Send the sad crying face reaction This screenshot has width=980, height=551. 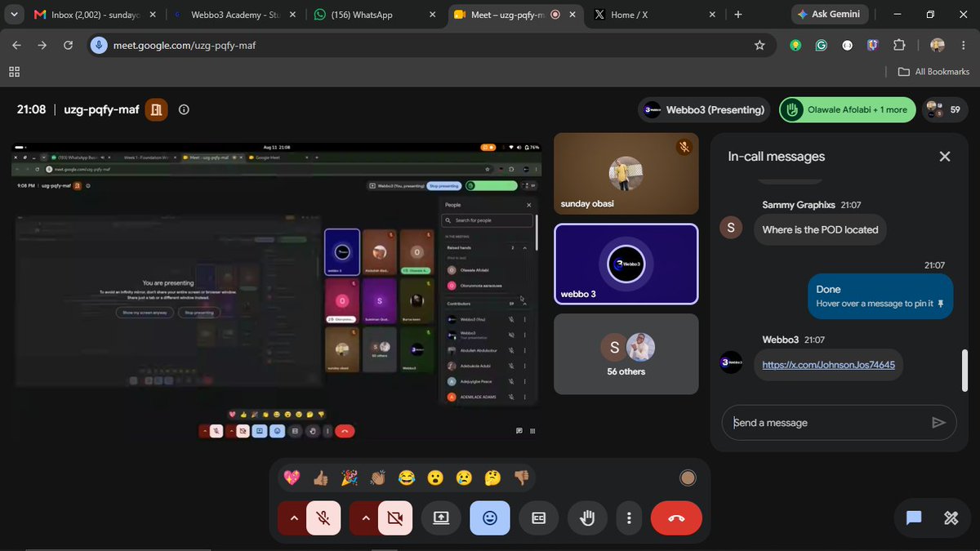[464, 478]
